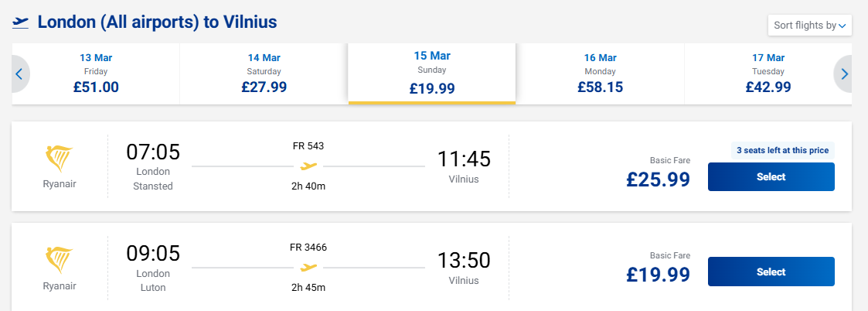The image size is (868, 311).
Task: Click the yellow plane icon under FR 543
Action: [x=308, y=166]
